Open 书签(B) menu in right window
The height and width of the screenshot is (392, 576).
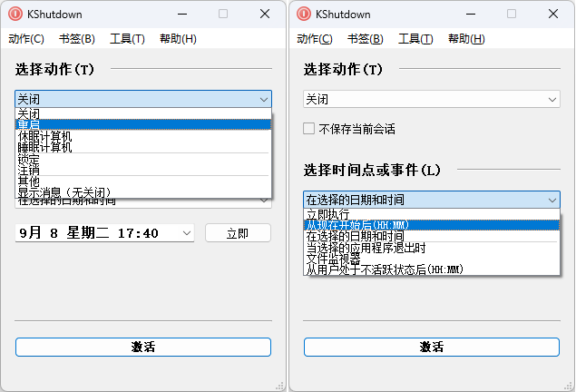click(x=366, y=39)
